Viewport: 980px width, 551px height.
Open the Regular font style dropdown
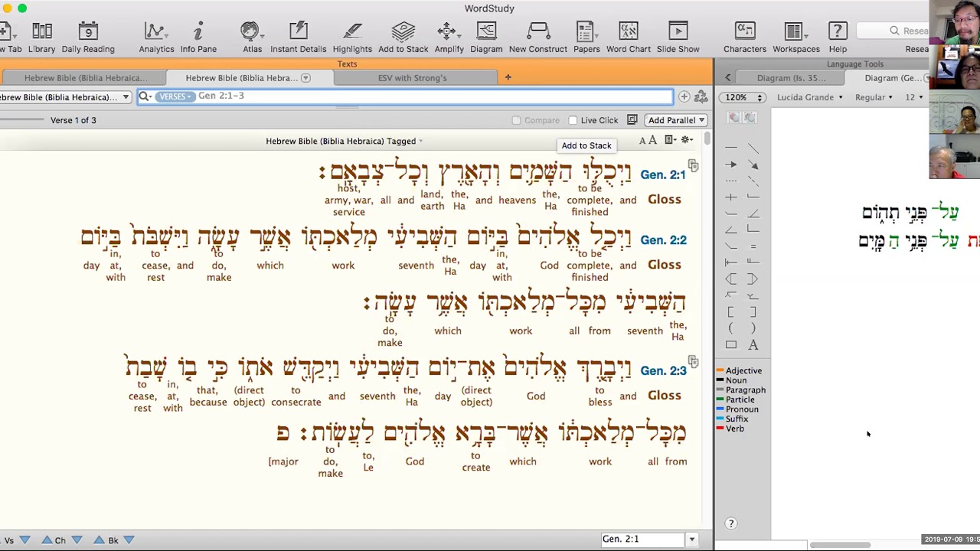pos(874,97)
